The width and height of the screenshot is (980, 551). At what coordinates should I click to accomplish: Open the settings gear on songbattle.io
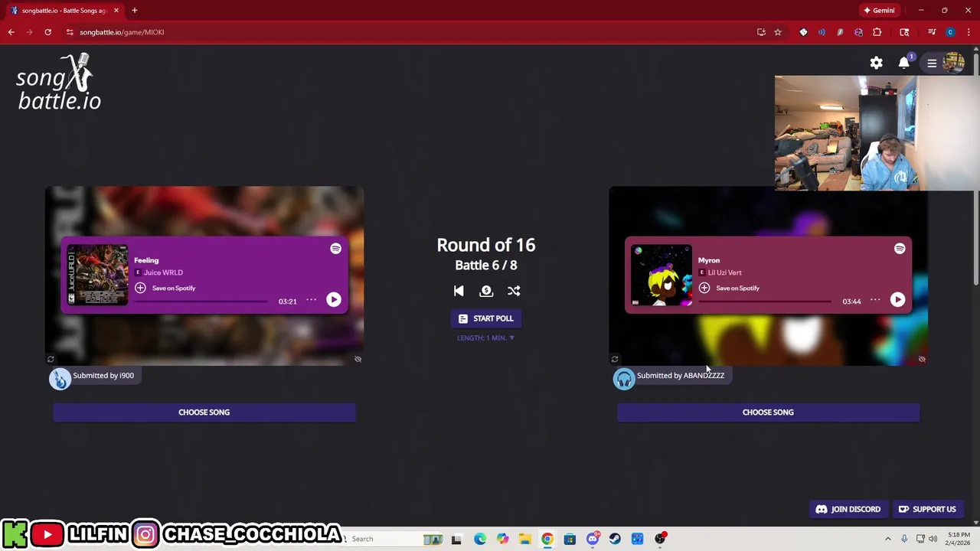(876, 64)
